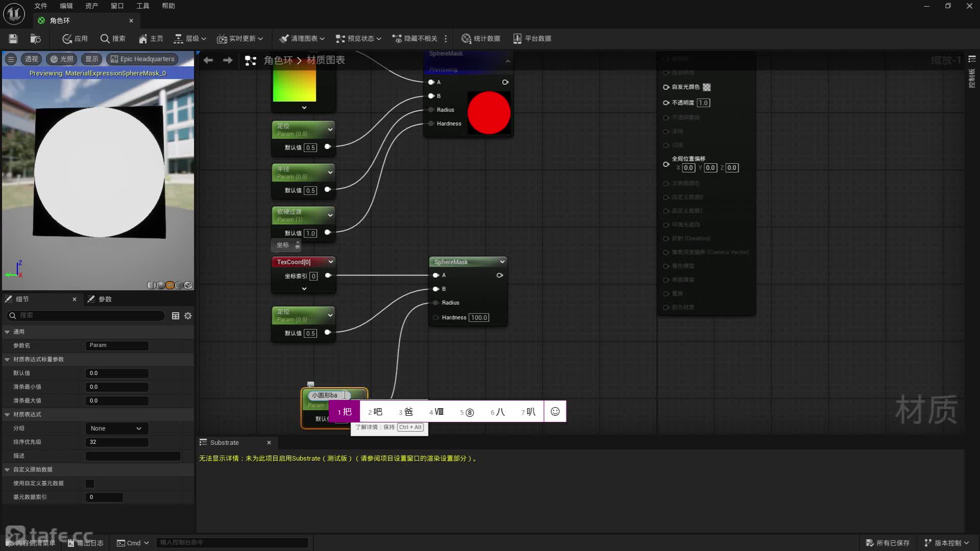Apply material changes with 应用
The height and width of the screenshot is (551, 980).
(75, 39)
